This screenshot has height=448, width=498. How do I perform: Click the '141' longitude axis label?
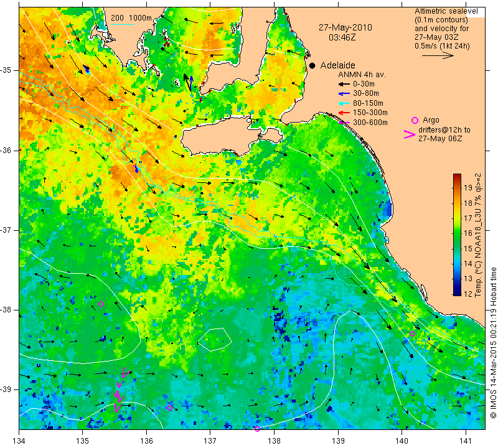[466, 441]
